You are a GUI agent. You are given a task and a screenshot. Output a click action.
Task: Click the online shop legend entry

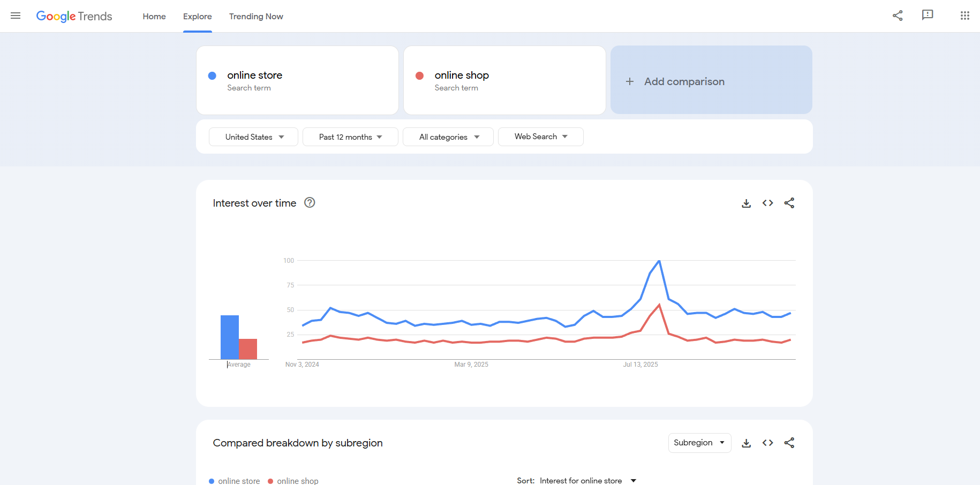click(x=293, y=481)
